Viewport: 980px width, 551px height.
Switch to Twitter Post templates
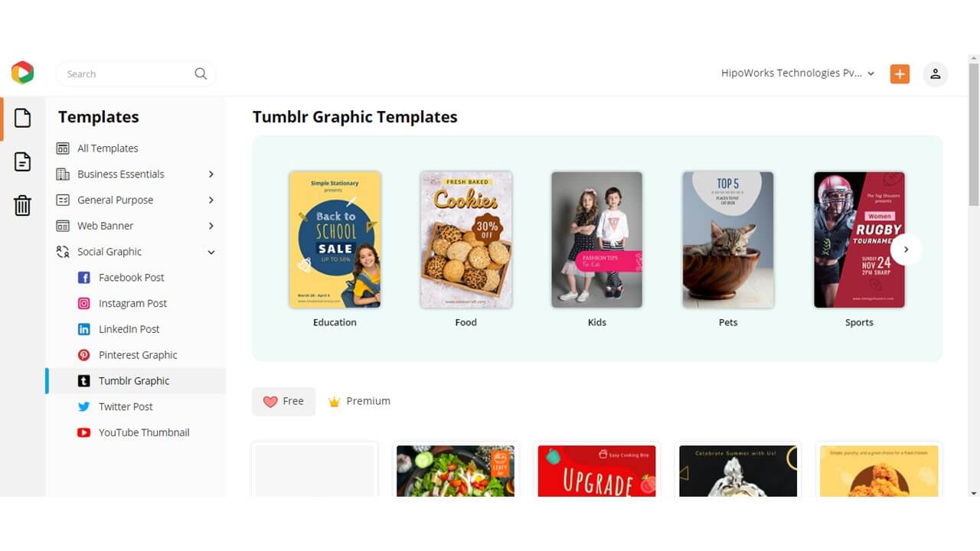pos(126,406)
